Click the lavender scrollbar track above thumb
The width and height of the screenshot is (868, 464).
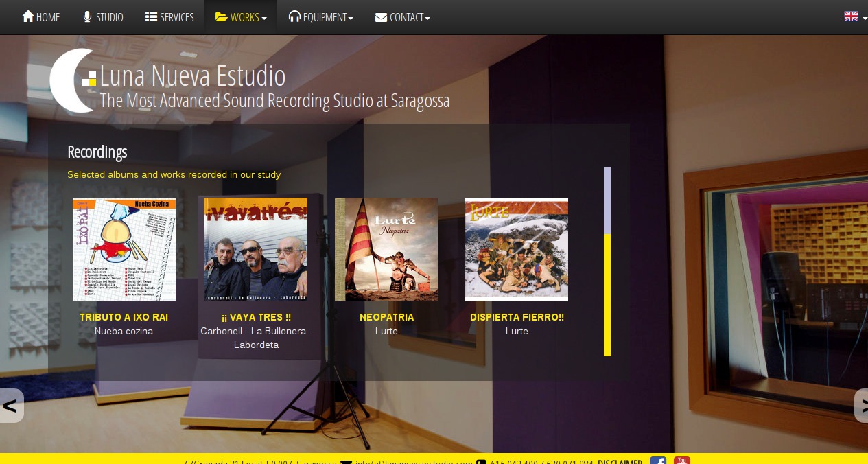click(x=607, y=200)
